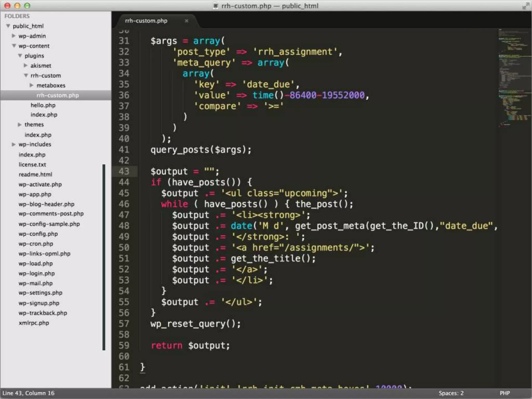This screenshot has height=399, width=532.
Task: Expand the themes folder
Action: tap(20, 125)
